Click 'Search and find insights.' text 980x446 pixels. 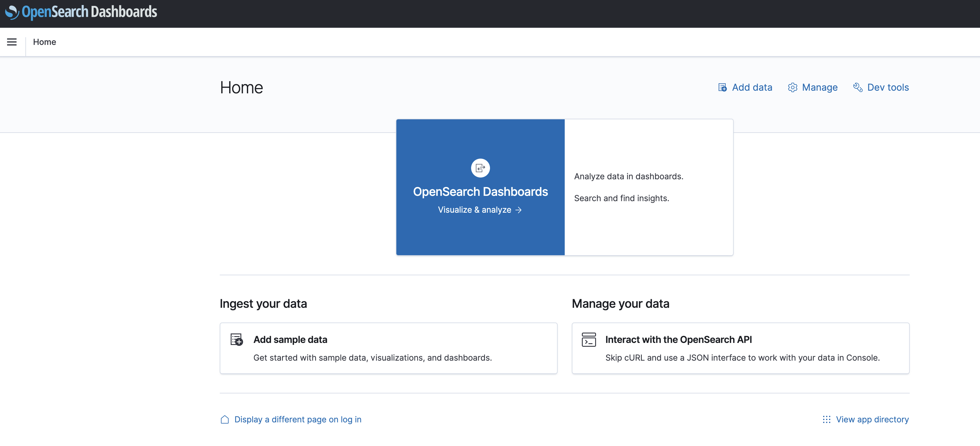621,198
